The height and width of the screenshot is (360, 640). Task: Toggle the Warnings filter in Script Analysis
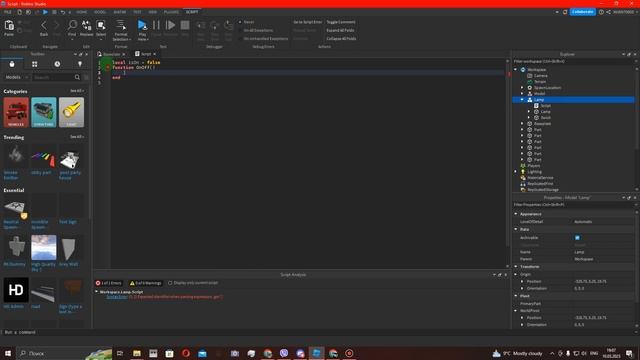coord(145,283)
